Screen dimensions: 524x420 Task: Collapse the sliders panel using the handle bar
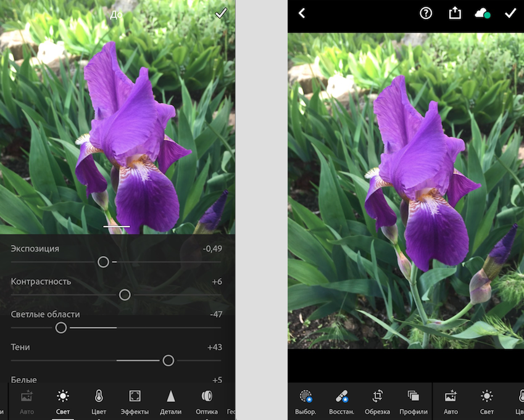[x=116, y=226]
